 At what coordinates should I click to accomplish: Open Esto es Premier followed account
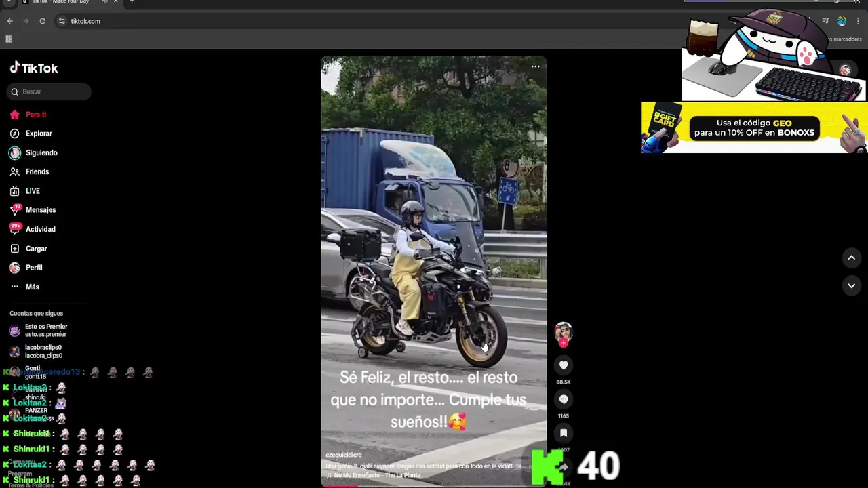(x=39, y=331)
